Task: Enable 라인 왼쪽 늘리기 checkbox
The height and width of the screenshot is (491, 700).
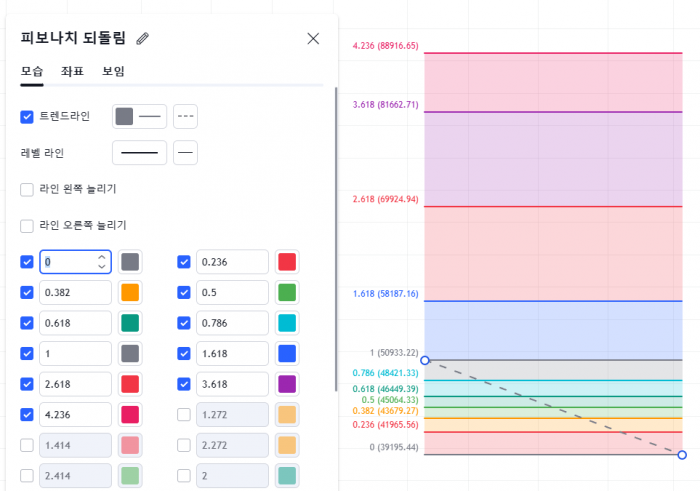Action: 27,189
